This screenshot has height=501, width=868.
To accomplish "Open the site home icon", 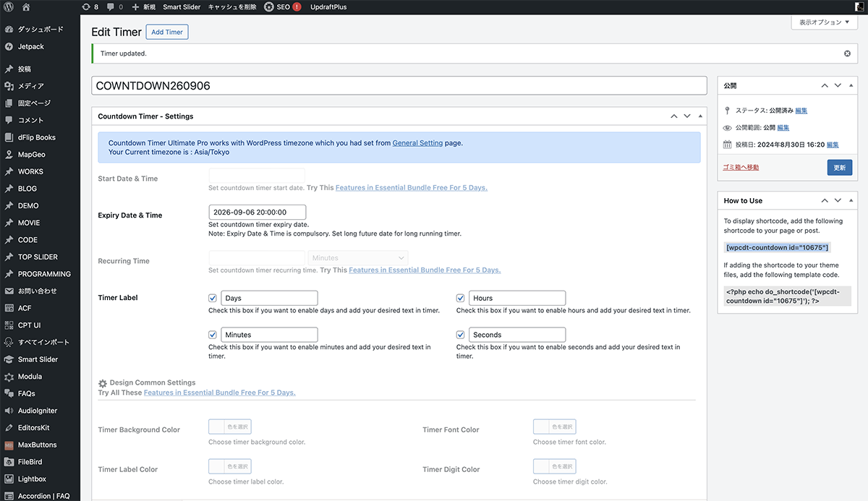I will [x=26, y=7].
